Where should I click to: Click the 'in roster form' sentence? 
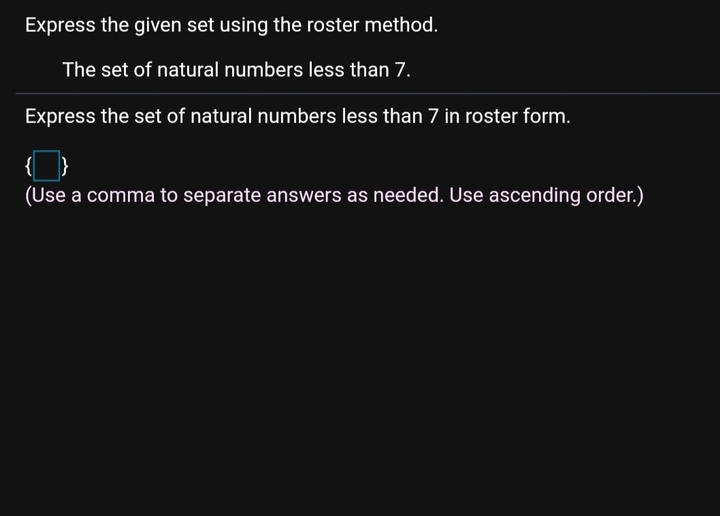(298, 116)
